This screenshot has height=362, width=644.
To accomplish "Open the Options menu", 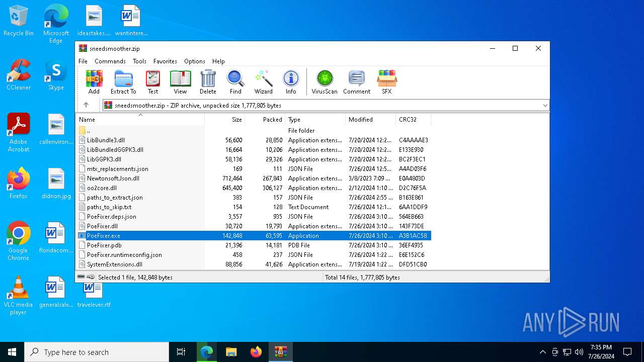I will (195, 61).
